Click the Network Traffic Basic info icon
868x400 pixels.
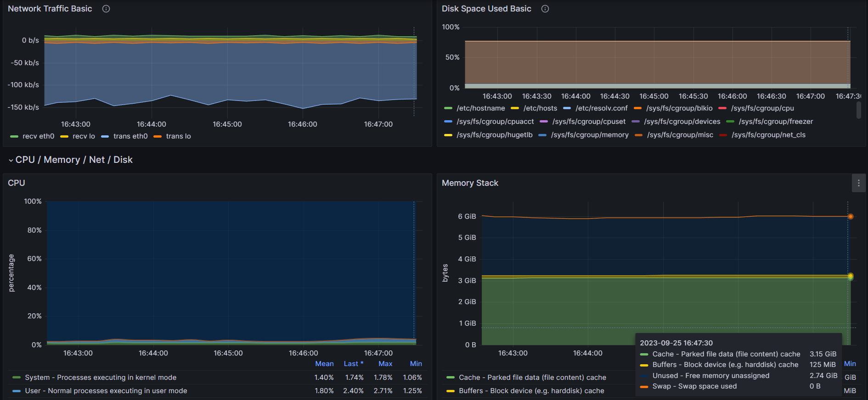pos(106,9)
